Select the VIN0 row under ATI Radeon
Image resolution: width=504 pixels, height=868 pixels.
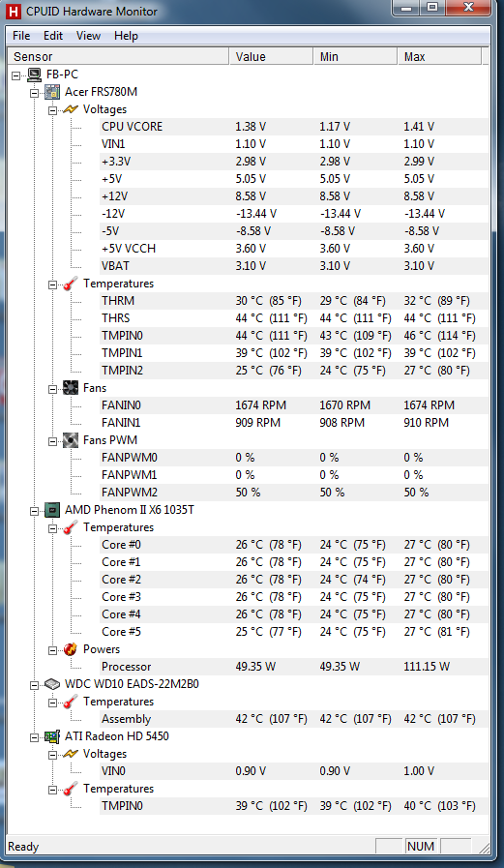click(294, 771)
